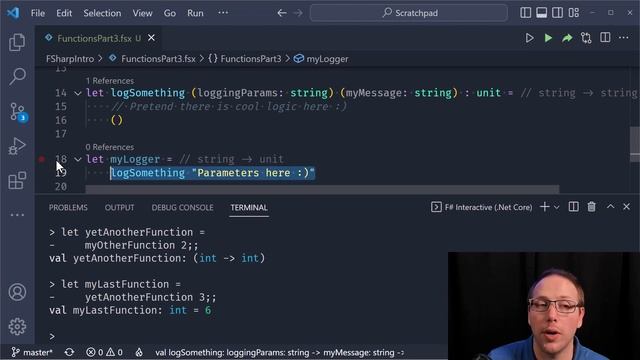Image resolution: width=640 pixels, height=360 pixels.
Task: Open the Extensions view
Action: coord(17,180)
